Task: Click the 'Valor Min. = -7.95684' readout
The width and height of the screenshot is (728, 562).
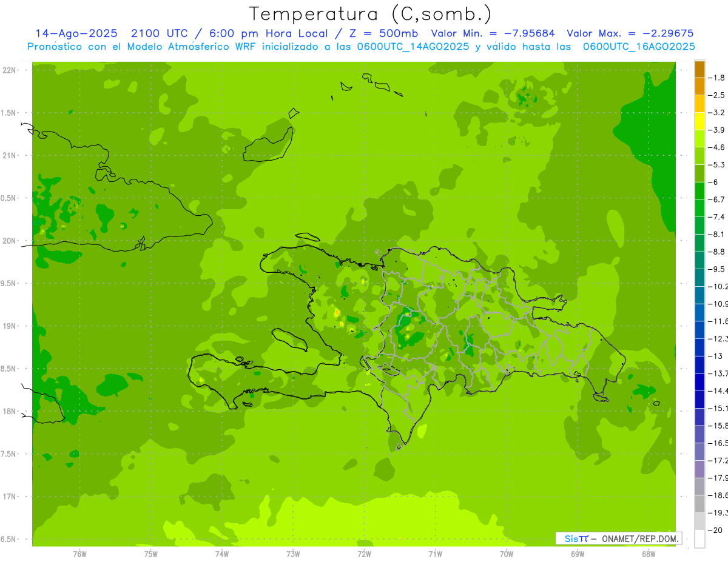Action: tap(493, 33)
